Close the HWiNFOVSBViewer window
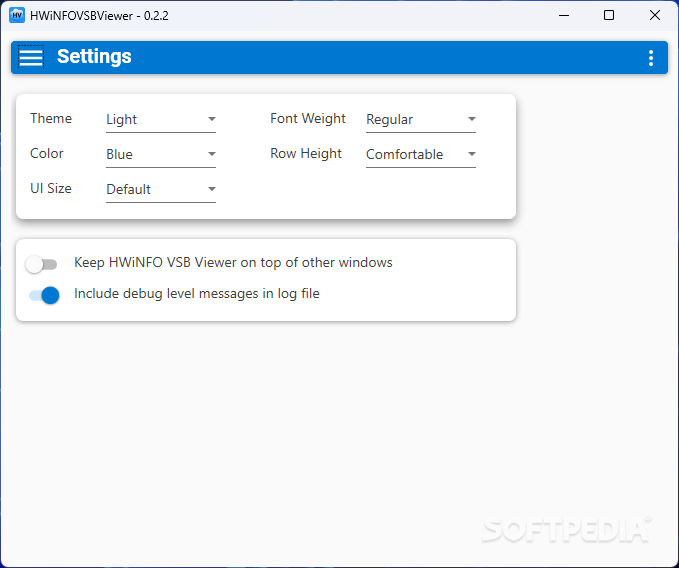 tap(655, 16)
